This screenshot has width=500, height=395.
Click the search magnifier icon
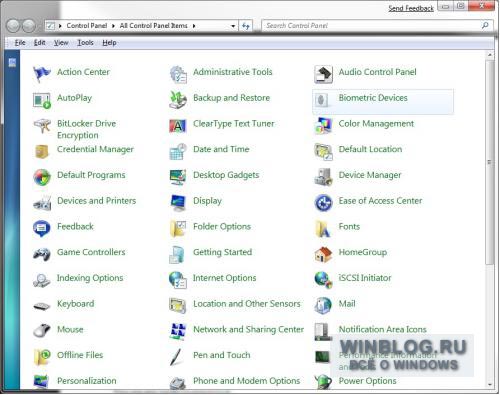(x=485, y=25)
